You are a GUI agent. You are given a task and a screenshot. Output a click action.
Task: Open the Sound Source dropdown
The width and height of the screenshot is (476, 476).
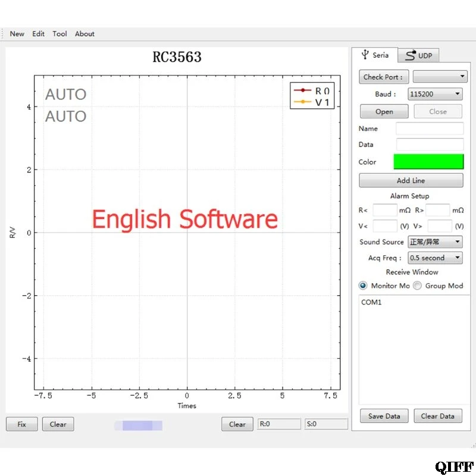[435, 242]
